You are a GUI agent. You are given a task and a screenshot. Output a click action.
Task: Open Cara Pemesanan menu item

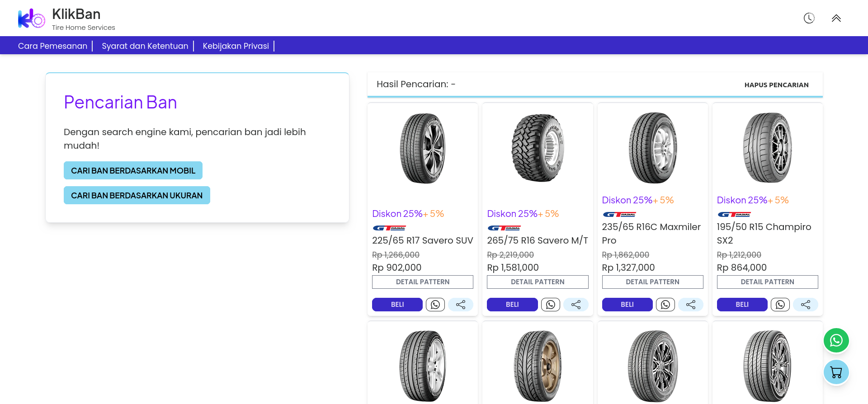(52, 46)
